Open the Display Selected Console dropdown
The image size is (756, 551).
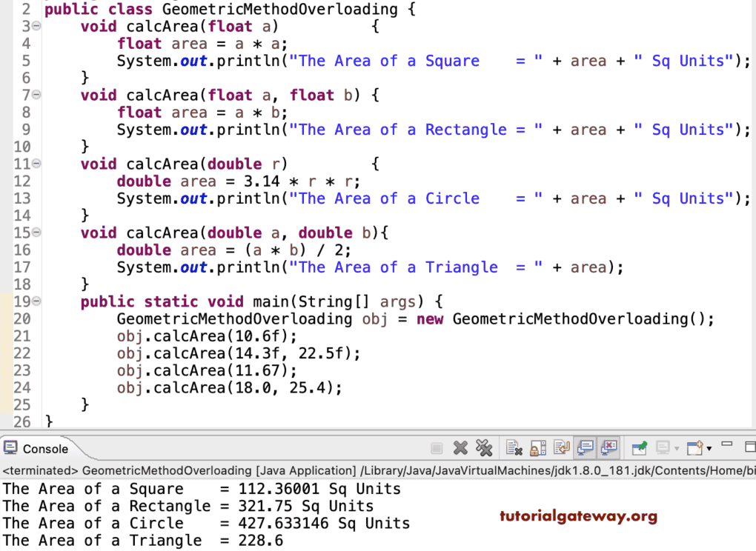click(x=677, y=448)
